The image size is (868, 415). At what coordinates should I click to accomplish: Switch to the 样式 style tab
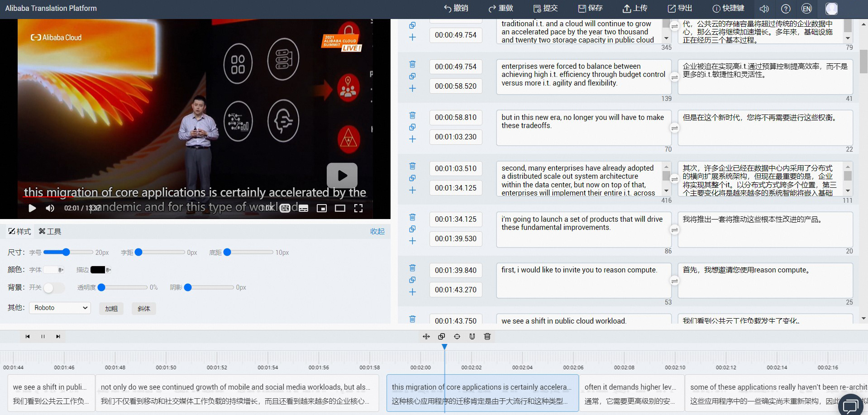pyautogui.click(x=19, y=231)
